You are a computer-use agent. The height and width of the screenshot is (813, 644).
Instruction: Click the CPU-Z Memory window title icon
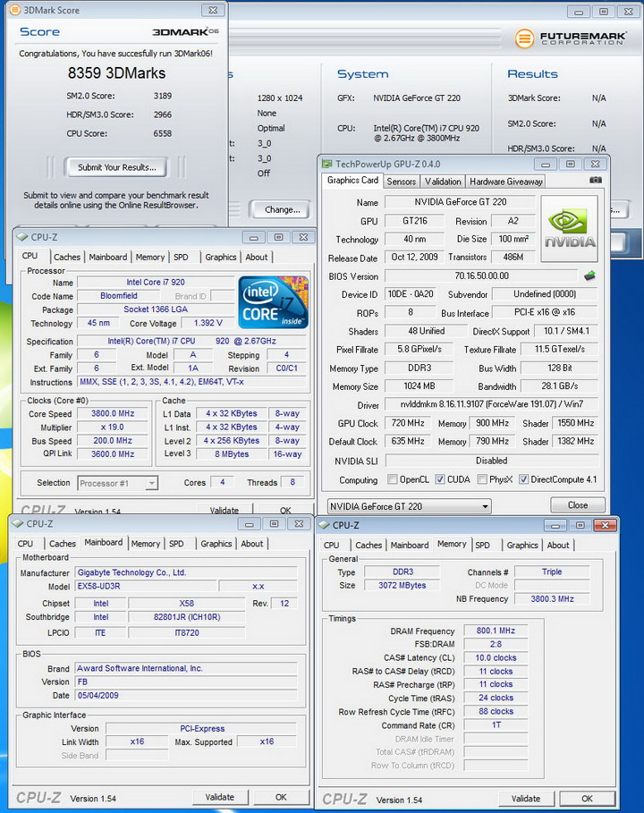pyautogui.click(x=324, y=525)
